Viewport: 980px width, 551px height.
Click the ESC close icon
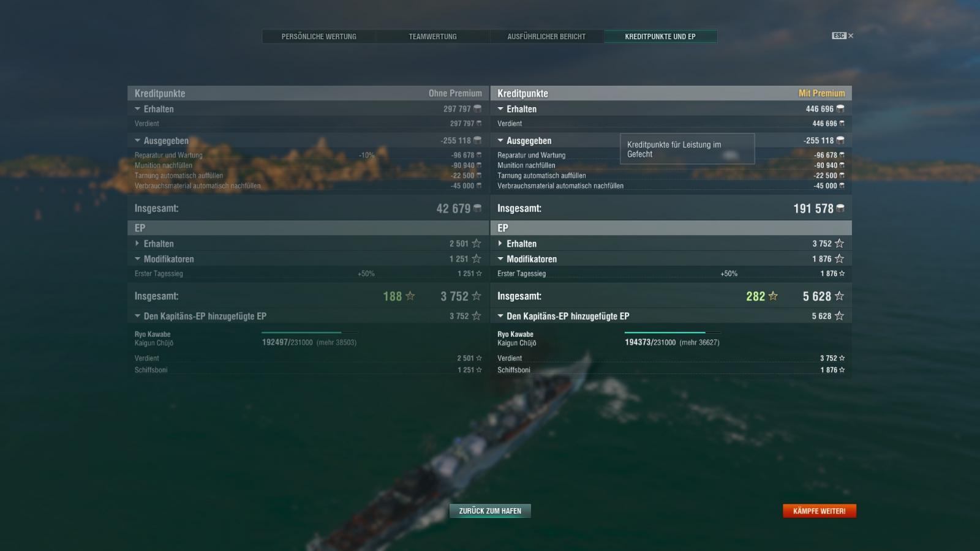(843, 36)
